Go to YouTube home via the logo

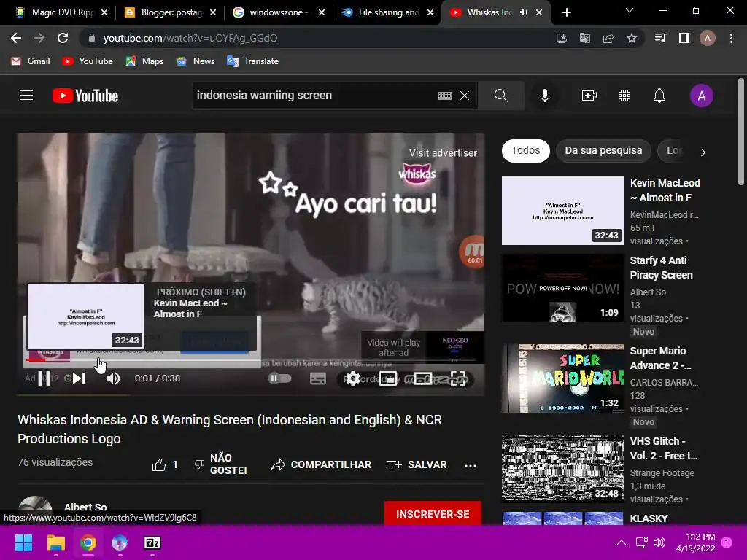tap(85, 96)
